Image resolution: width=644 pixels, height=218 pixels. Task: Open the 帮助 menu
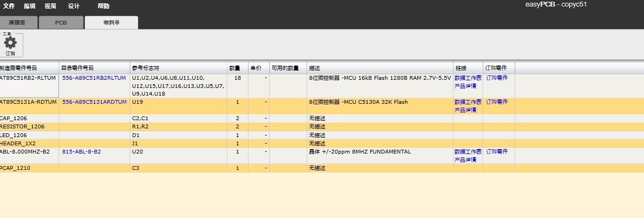(x=104, y=6)
